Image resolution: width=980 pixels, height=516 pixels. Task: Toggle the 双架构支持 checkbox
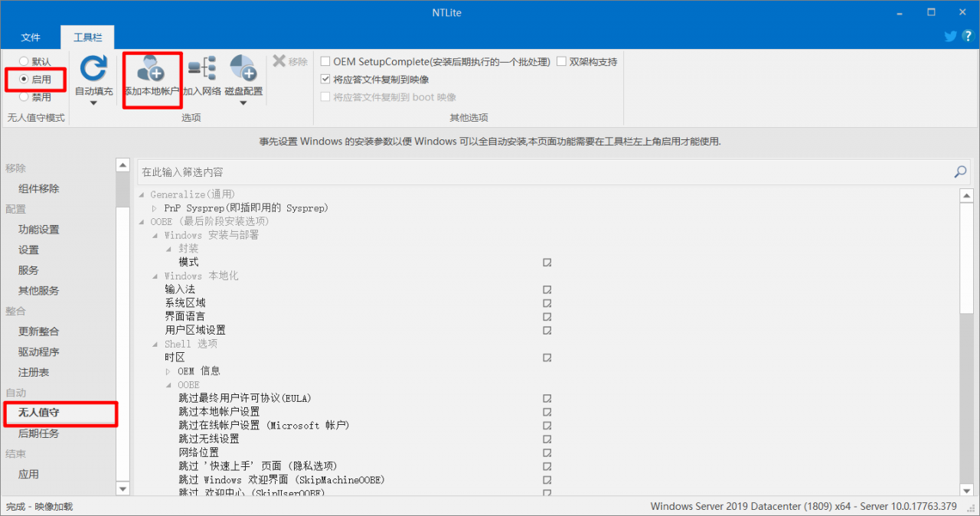(562, 61)
